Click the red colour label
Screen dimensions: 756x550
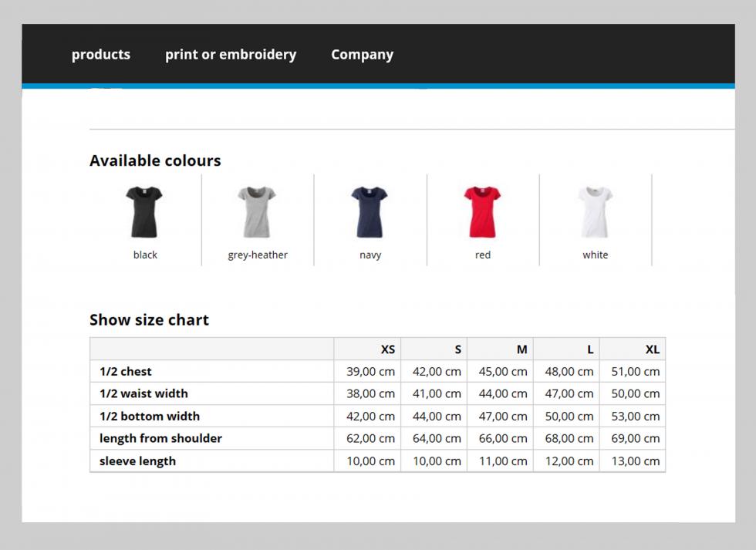pos(483,255)
